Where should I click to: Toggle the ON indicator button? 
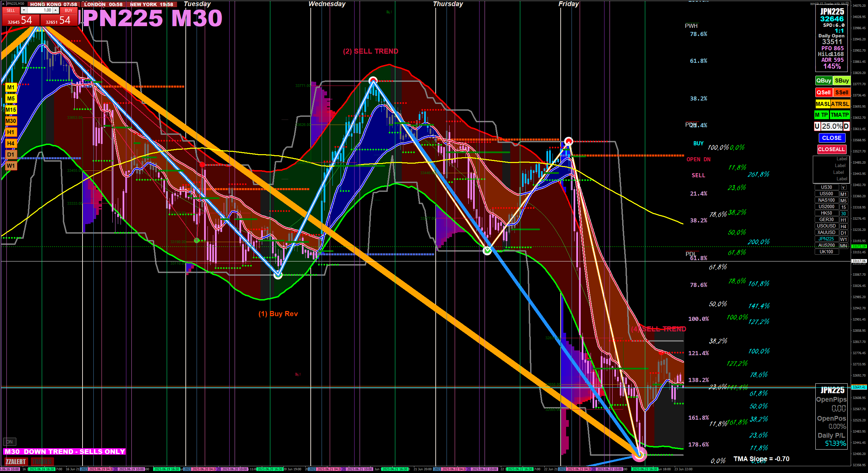[10, 442]
